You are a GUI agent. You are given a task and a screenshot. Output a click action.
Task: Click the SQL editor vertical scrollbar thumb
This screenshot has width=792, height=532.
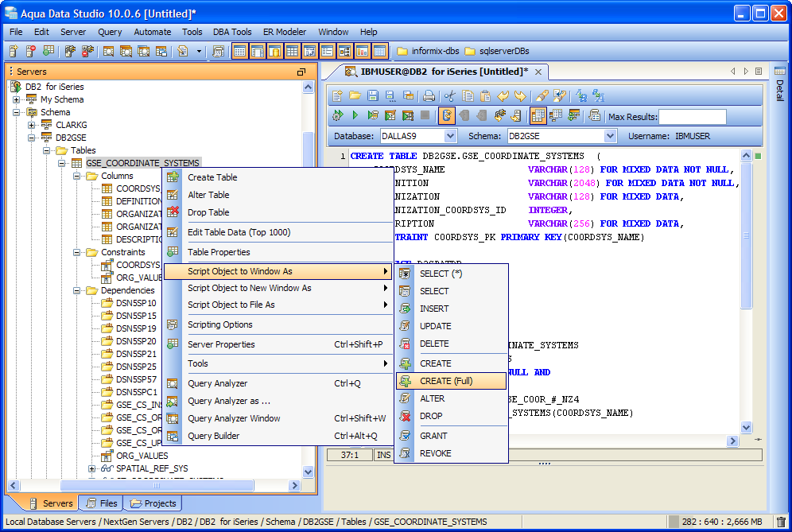[x=746, y=235]
